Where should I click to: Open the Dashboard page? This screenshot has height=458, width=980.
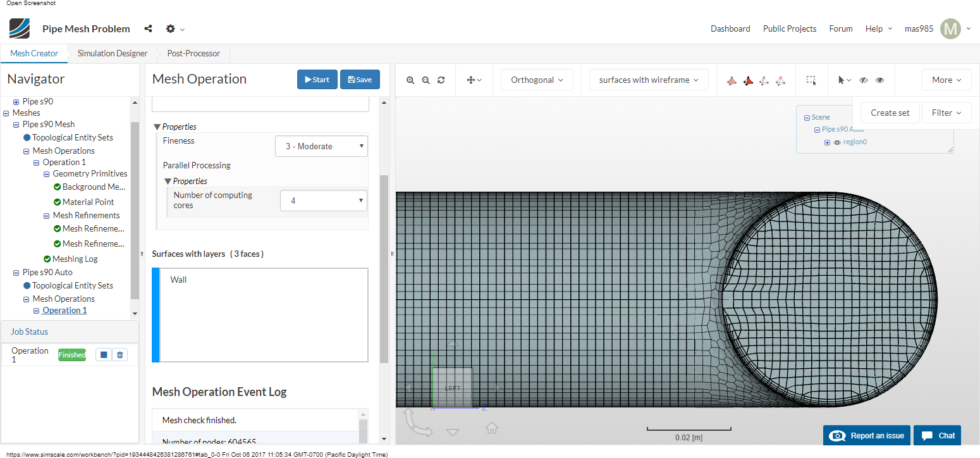click(730, 28)
